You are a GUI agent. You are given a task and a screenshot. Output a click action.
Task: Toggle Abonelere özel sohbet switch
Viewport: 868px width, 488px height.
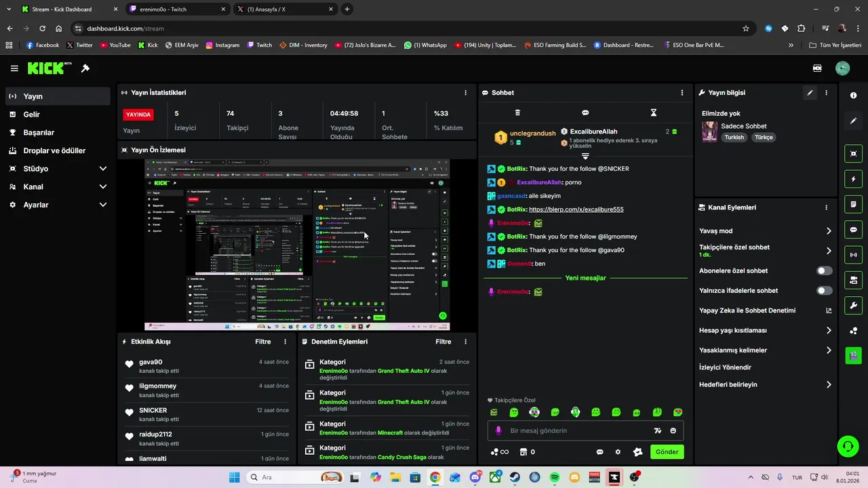click(824, 271)
